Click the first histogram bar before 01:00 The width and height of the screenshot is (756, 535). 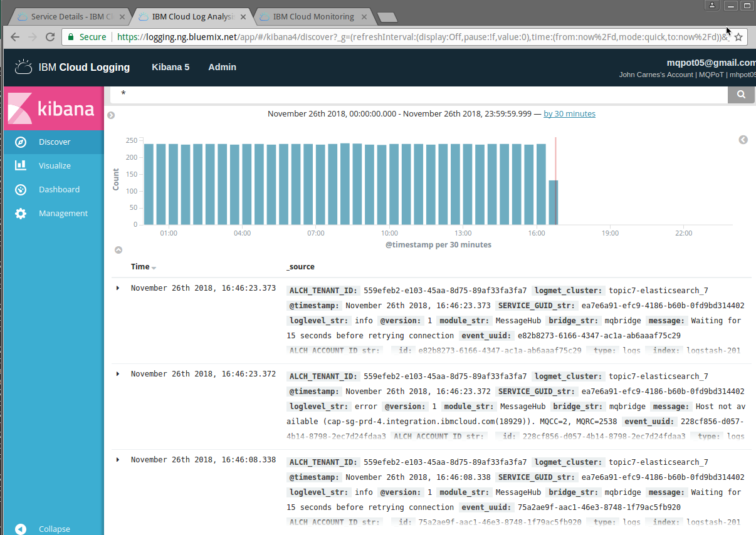(x=149, y=184)
